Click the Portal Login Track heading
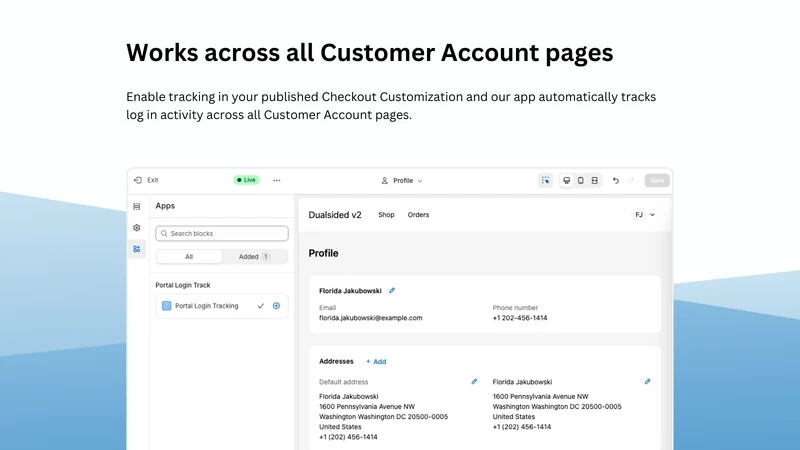Viewport: 800px width, 450px height. click(x=183, y=285)
